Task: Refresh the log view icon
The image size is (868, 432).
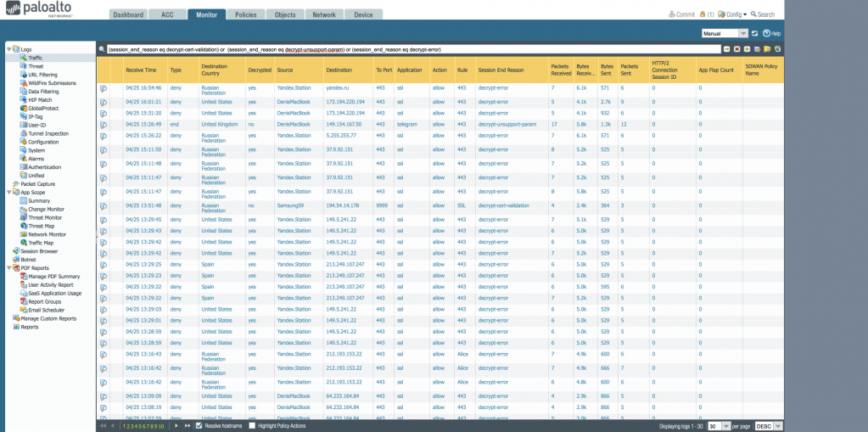Action: click(x=754, y=34)
